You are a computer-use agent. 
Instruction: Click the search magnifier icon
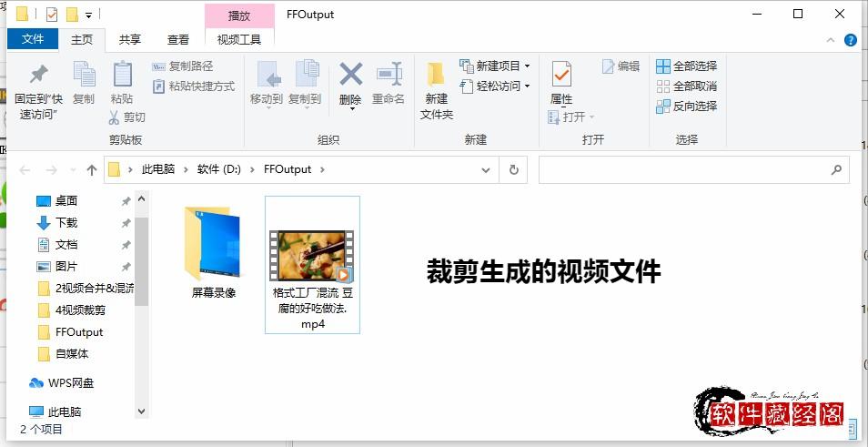836,170
